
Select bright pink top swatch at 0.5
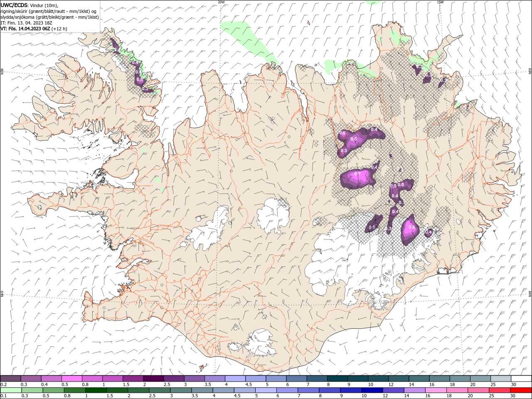[x=71, y=378]
